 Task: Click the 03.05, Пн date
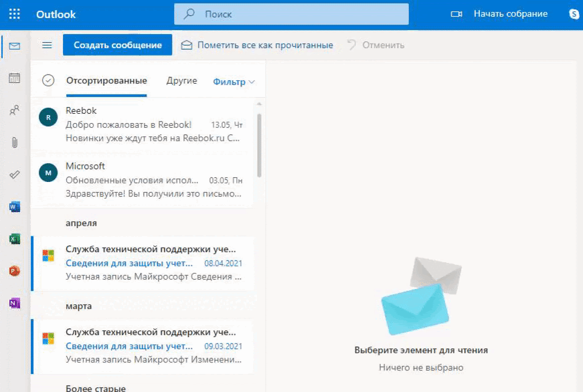tap(226, 180)
